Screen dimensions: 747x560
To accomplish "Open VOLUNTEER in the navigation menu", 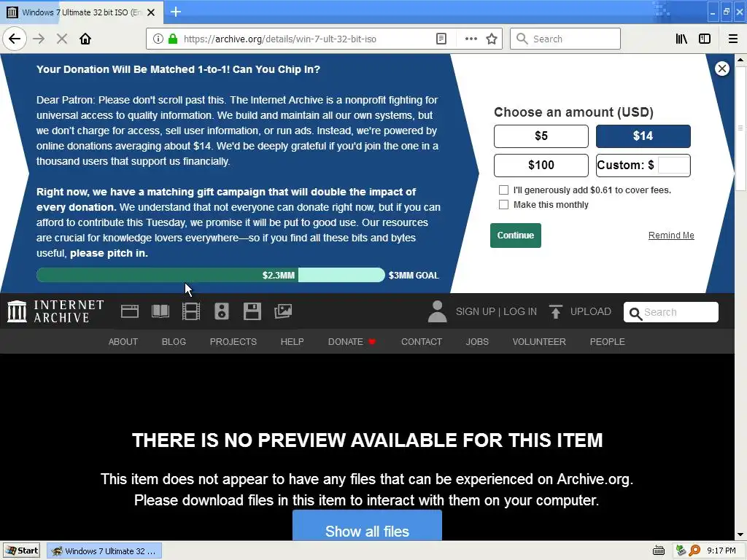I will click(x=539, y=342).
